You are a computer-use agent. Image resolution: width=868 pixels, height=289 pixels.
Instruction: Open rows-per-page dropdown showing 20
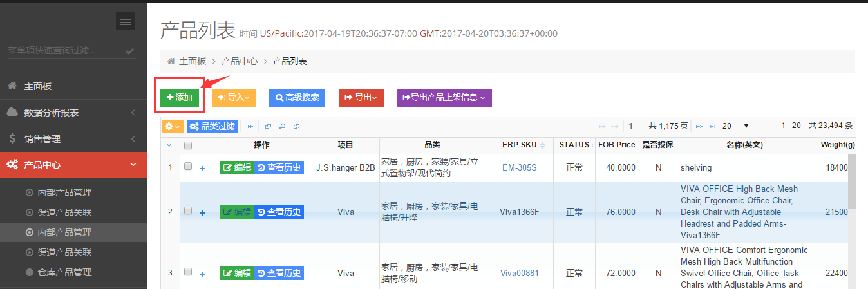(736, 126)
